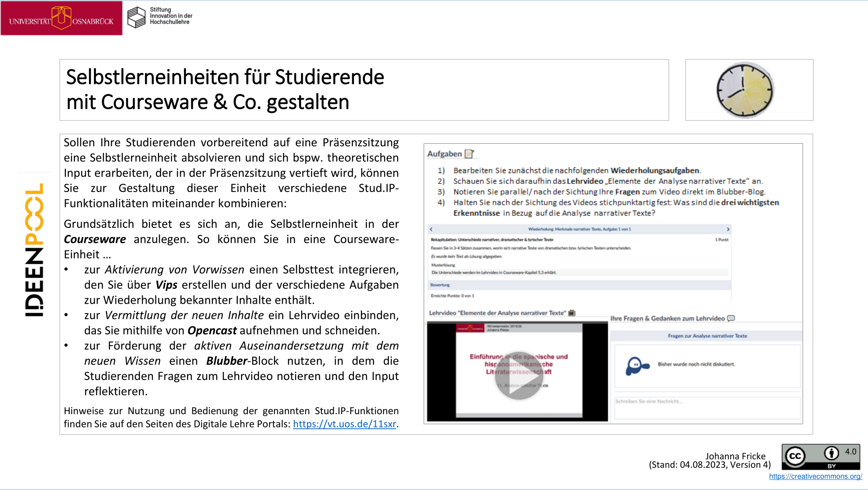
Task: Click the 'Musterlösung' label
Action: click(443, 265)
